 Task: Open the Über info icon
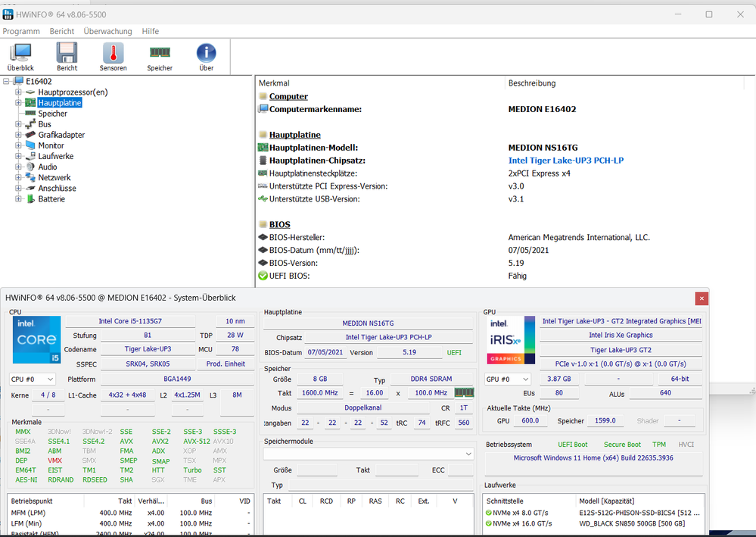click(206, 53)
